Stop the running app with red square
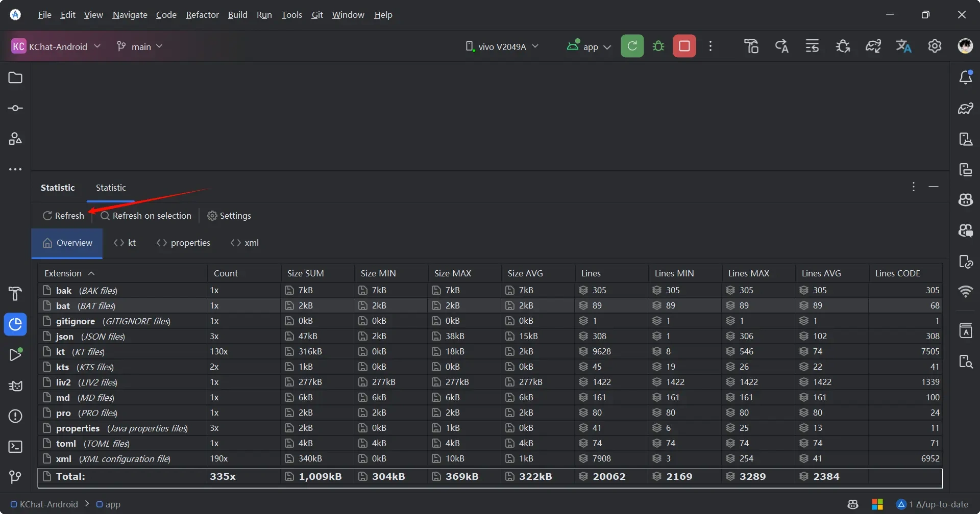Viewport: 980px width, 514px height. [684, 46]
